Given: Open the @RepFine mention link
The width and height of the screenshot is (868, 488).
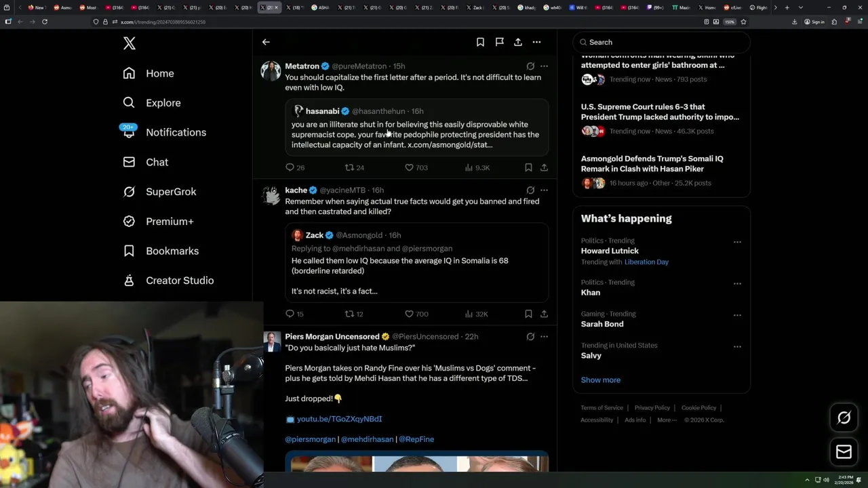Looking at the screenshot, I should coord(416,439).
